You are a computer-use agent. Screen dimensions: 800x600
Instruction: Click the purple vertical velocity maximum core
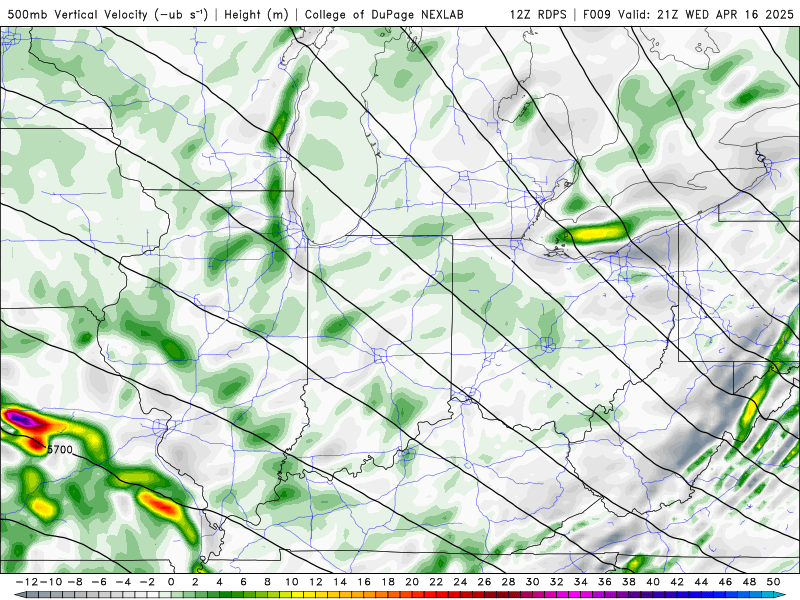point(21,419)
